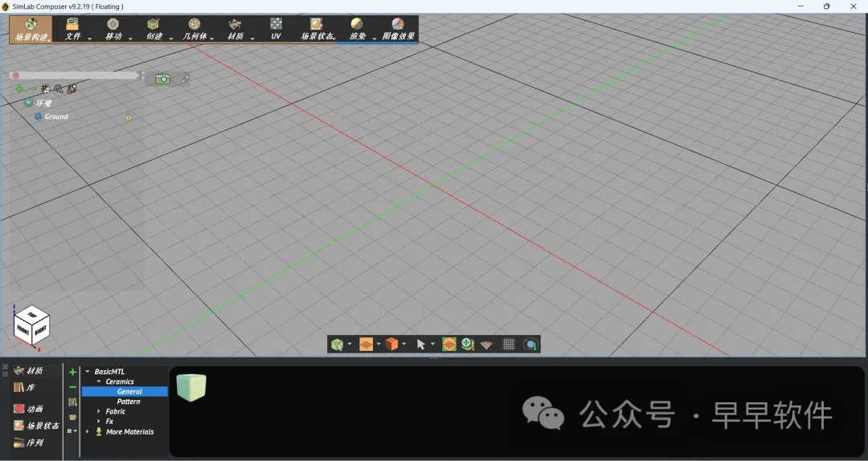This screenshot has width=868, height=461.
Task: Click the zoom-in magnifier icon on bottom toolbar
Action: coord(468,345)
